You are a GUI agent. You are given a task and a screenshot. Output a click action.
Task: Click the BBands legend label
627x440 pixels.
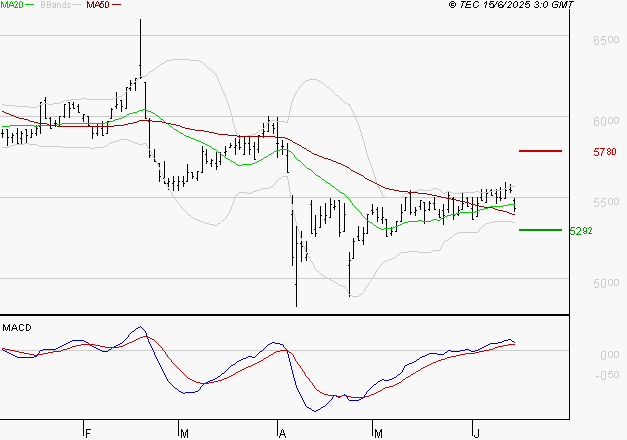point(55,5)
